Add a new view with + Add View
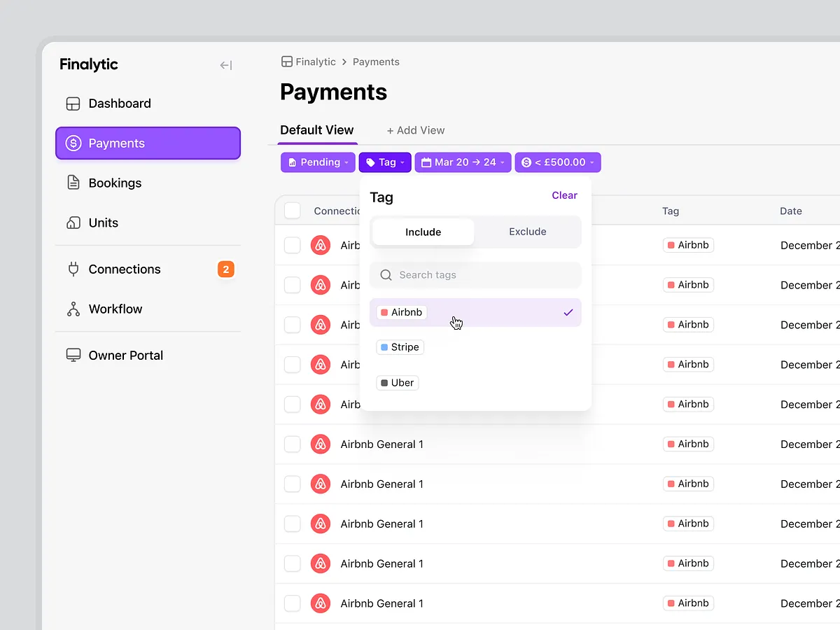This screenshot has width=840, height=630. pos(416,129)
